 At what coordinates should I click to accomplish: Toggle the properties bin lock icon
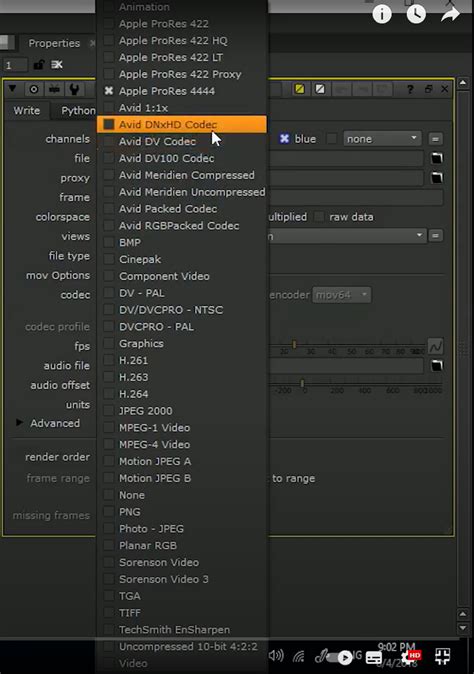(39, 64)
